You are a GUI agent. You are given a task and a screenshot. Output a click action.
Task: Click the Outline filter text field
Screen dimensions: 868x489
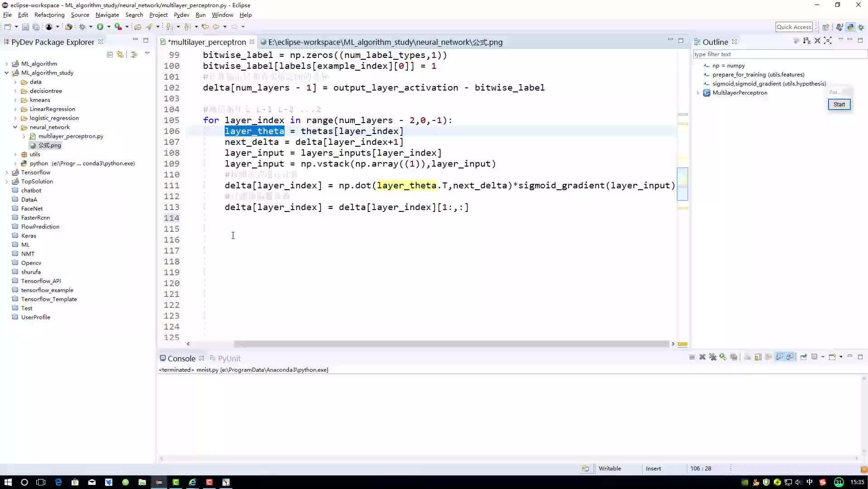tap(779, 54)
